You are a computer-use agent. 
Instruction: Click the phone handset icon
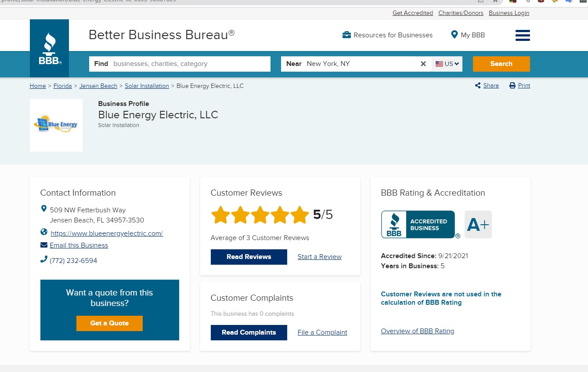coord(43,259)
